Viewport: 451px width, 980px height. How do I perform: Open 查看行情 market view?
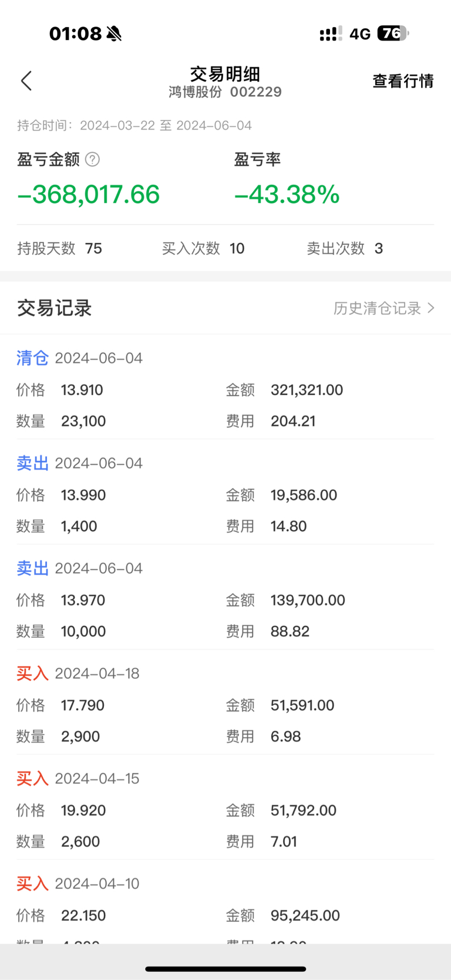point(403,81)
